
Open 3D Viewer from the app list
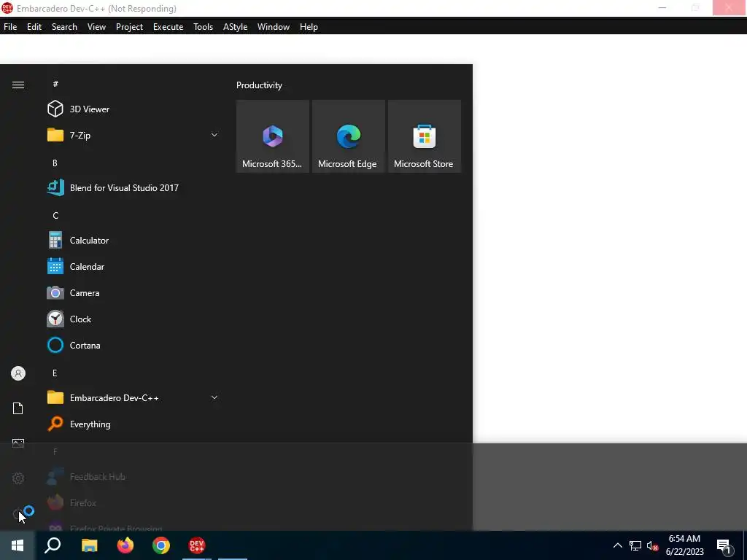(x=133, y=109)
